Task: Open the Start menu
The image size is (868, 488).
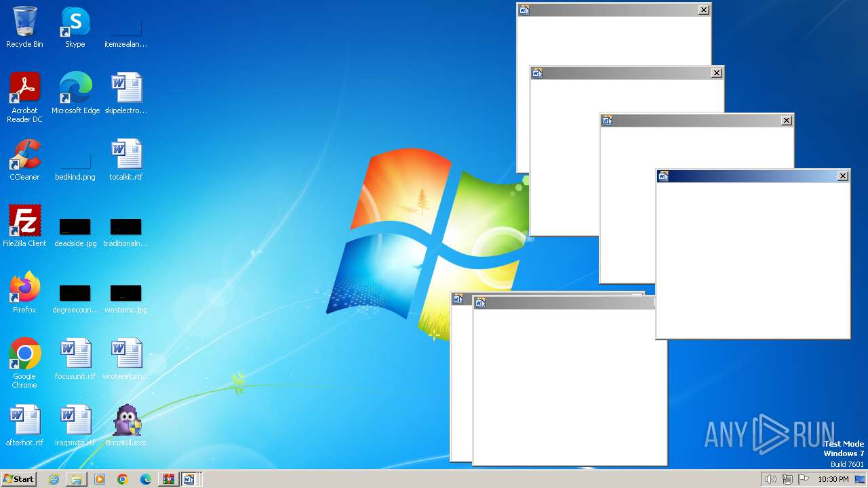Action: pos(18,479)
